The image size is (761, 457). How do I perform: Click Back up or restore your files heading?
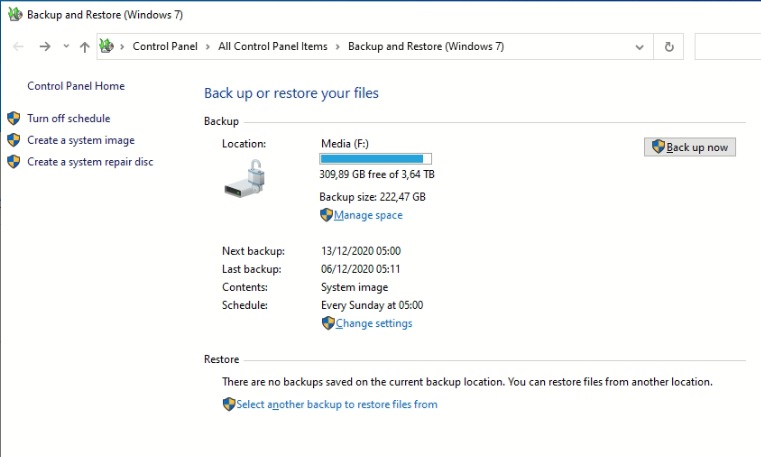[x=291, y=93]
